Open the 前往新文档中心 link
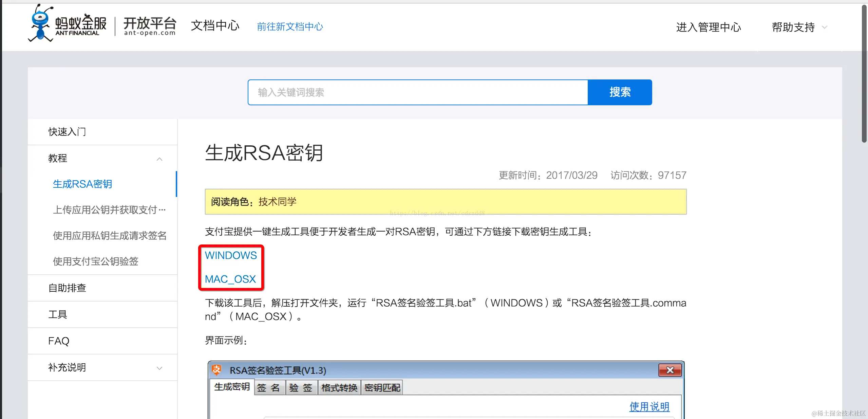 pos(290,26)
